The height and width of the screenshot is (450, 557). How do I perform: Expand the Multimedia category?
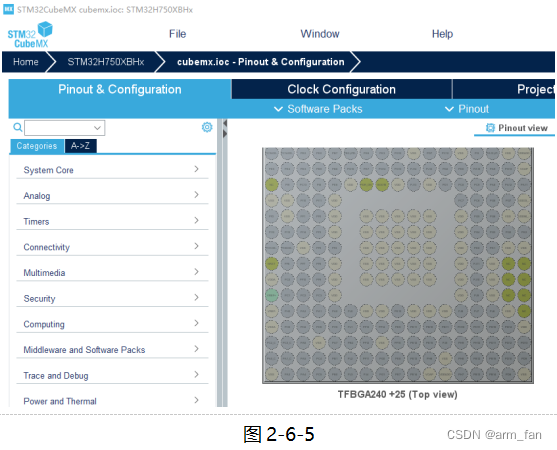pyautogui.click(x=112, y=272)
